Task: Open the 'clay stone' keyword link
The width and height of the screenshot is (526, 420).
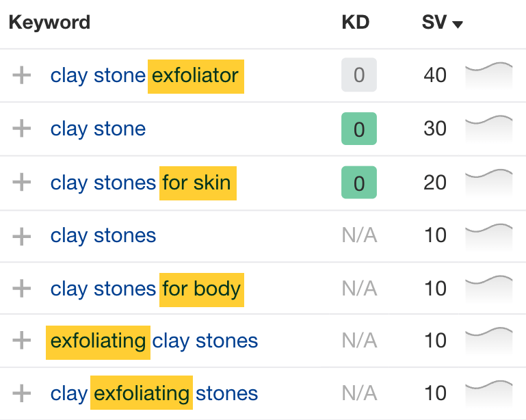Action: (98, 129)
